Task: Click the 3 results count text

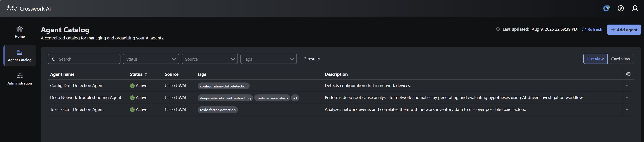Action: click(312, 59)
